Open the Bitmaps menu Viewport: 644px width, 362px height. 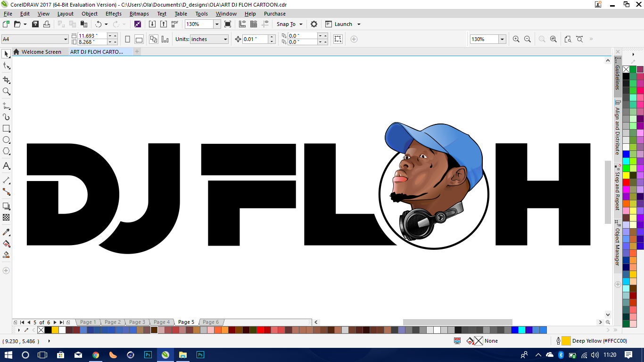[x=139, y=14]
